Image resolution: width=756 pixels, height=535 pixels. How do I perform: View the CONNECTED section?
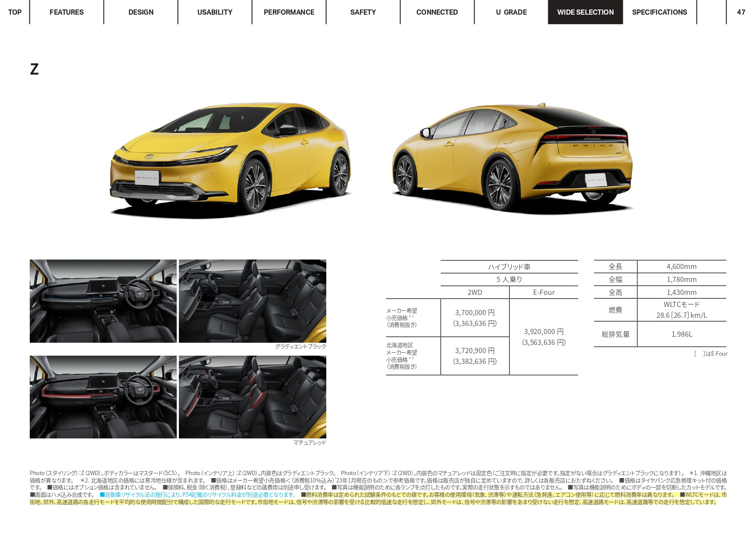(x=437, y=12)
